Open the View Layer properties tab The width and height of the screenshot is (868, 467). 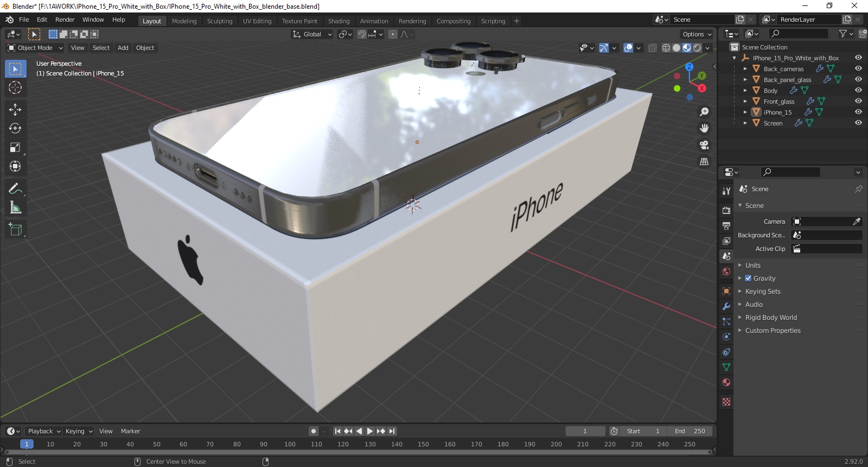[726, 241]
